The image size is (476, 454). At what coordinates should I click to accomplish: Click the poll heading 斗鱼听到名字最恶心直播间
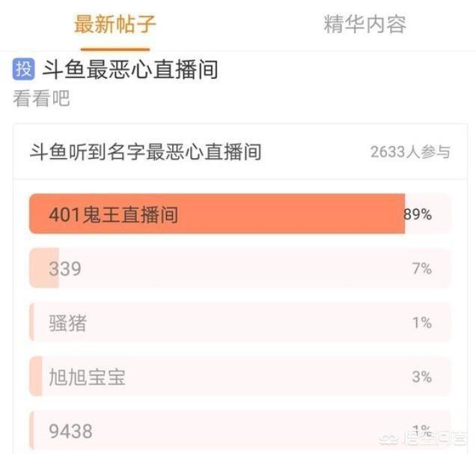point(146,151)
